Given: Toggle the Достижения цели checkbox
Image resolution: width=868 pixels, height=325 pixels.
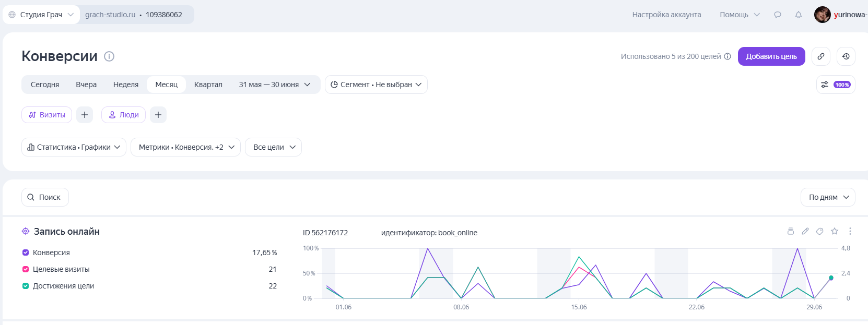Looking at the screenshot, I should click(x=26, y=286).
